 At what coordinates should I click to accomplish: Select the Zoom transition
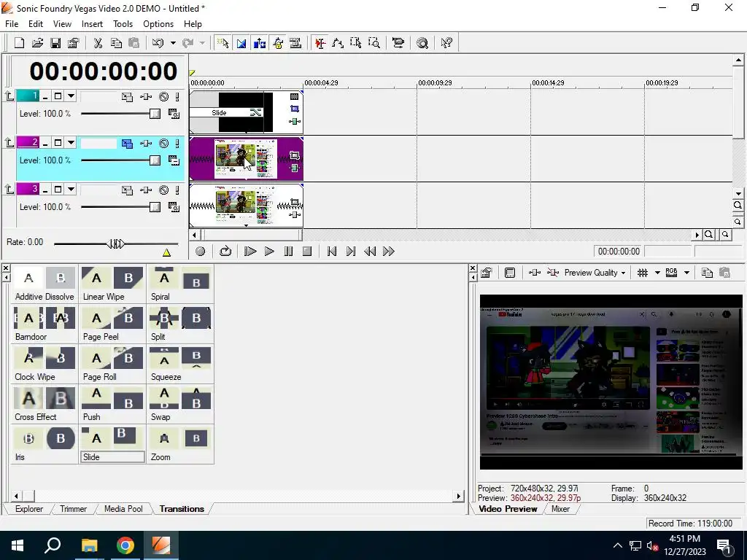[180, 444]
